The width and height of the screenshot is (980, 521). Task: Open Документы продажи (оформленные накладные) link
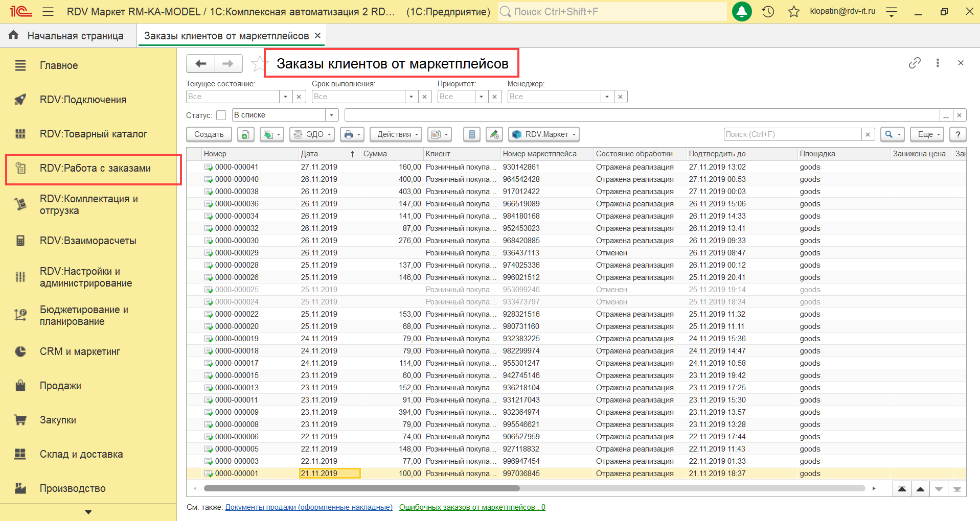(x=309, y=507)
